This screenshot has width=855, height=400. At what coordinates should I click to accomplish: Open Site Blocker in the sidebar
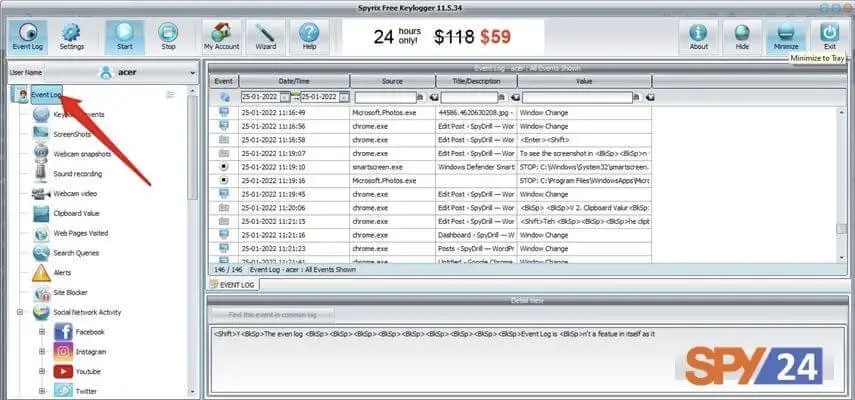(60, 293)
